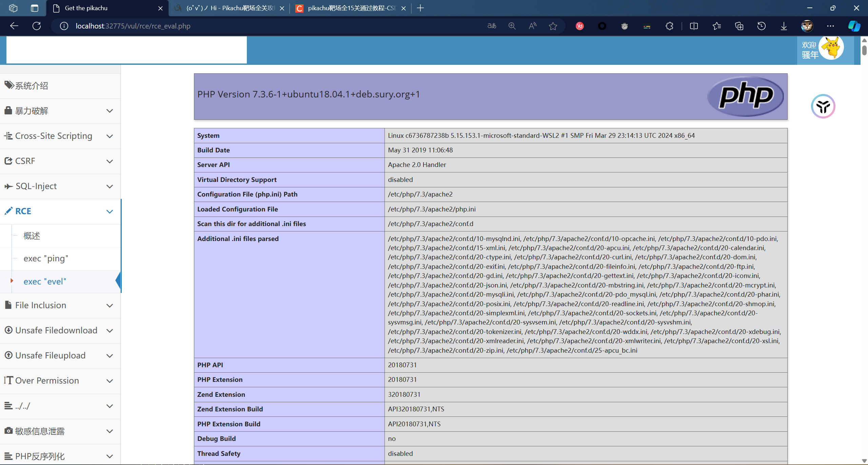Open the downloads icon
The width and height of the screenshot is (868, 465).
pyautogui.click(x=784, y=26)
